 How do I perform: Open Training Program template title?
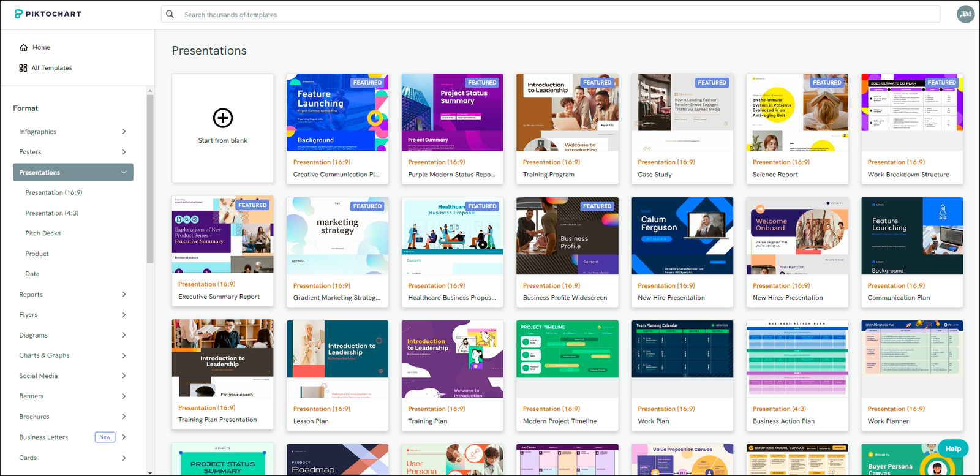click(549, 175)
